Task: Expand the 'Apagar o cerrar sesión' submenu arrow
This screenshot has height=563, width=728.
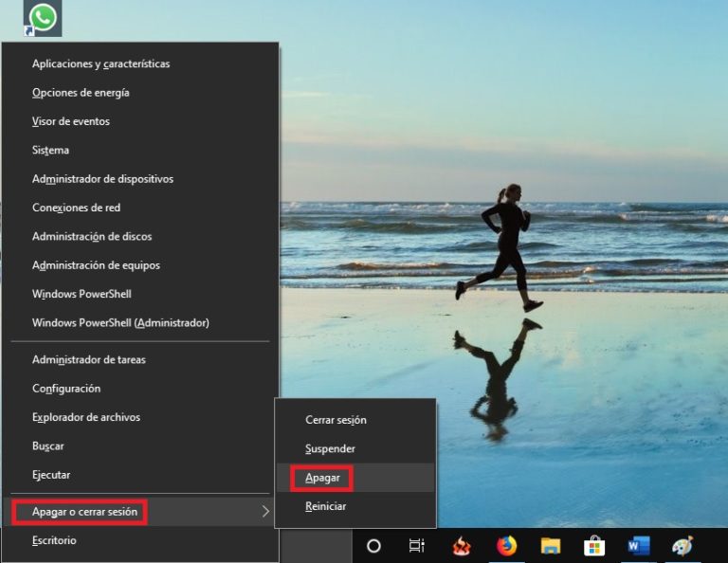Action: [x=265, y=512]
